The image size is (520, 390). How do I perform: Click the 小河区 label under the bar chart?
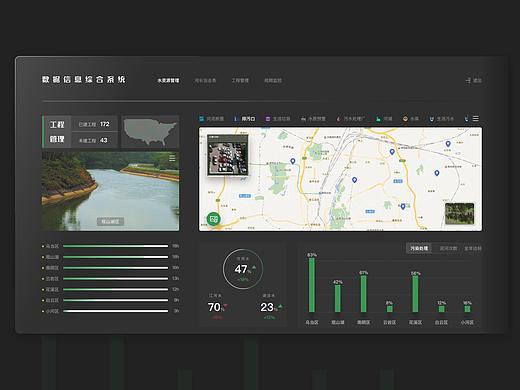pos(467,322)
